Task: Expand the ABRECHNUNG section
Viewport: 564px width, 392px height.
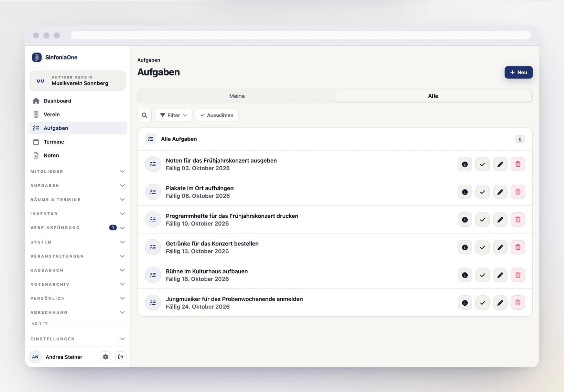Action: tap(78, 313)
